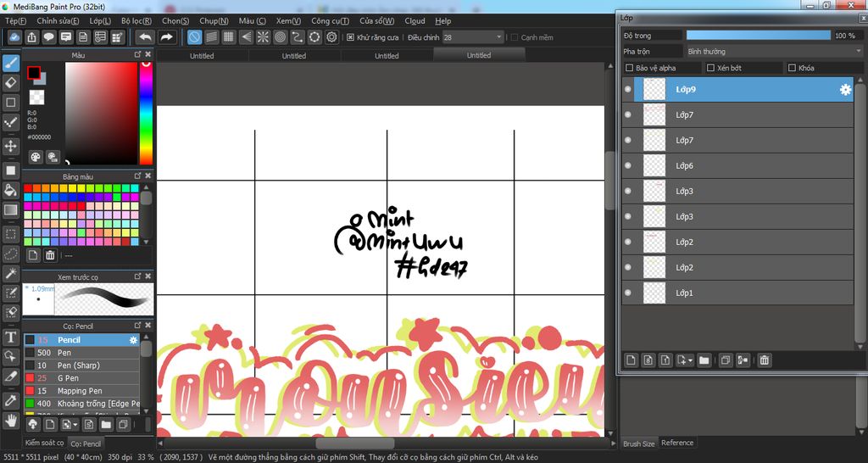Open Bộ lọc(R) menu
This screenshot has height=463, width=868.
point(136,20)
